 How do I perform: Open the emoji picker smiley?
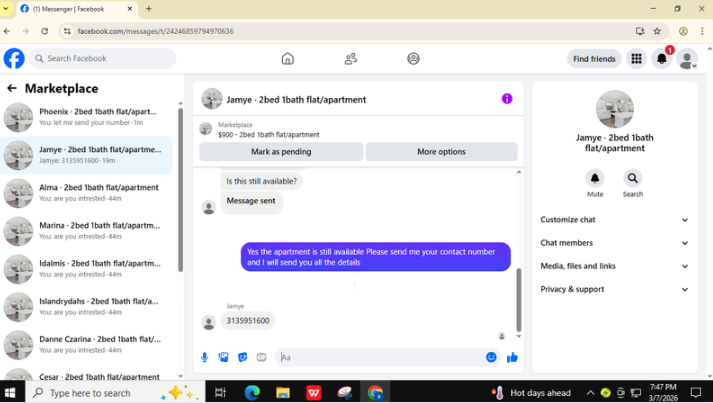pos(491,358)
